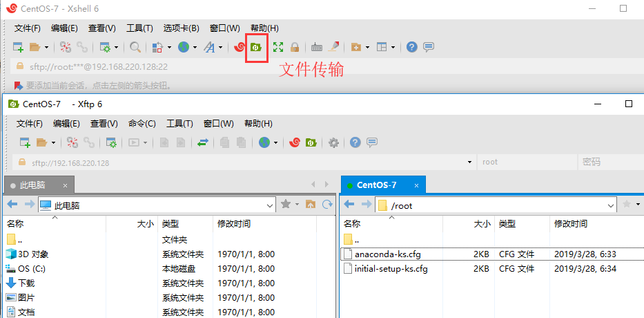Screen dimensions: 644x318
Task: Expand color scheme dropdown arrow in Xshell toolbar
Action: point(169,48)
